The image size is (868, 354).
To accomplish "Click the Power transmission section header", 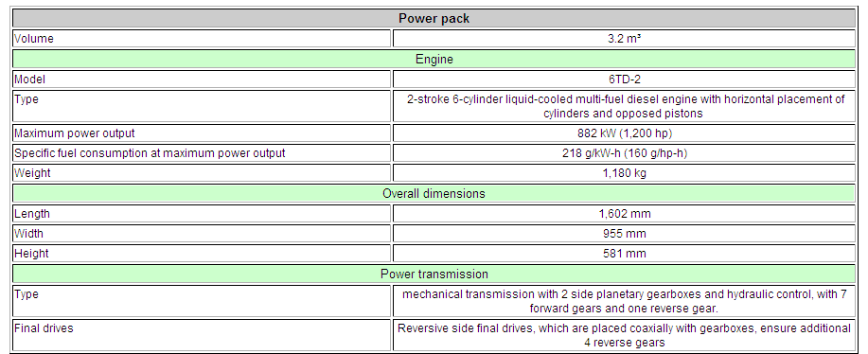I will tap(434, 274).
